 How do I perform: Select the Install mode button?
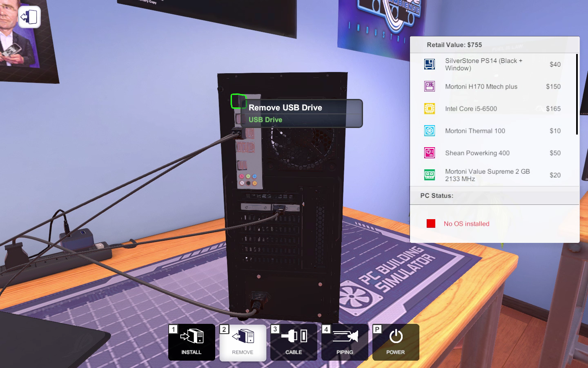[x=192, y=342]
